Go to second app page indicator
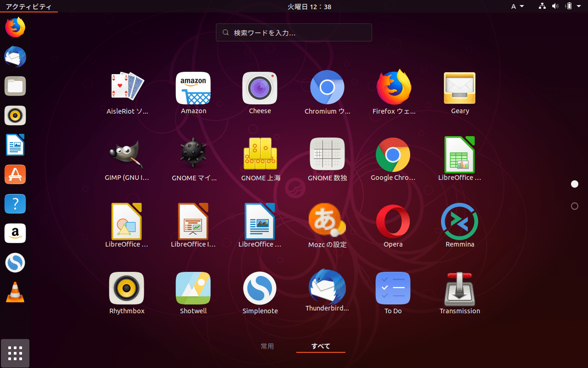The image size is (588, 368). click(x=574, y=206)
